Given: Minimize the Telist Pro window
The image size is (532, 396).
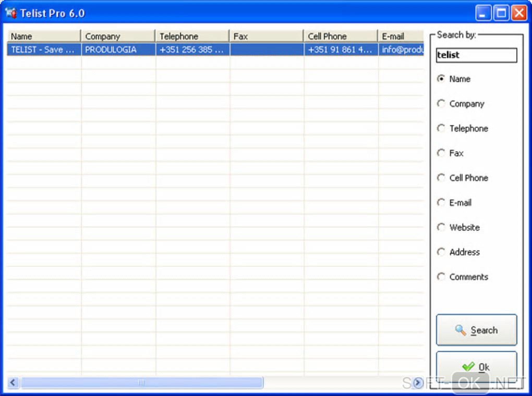Looking at the screenshot, I should (x=482, y=13).
